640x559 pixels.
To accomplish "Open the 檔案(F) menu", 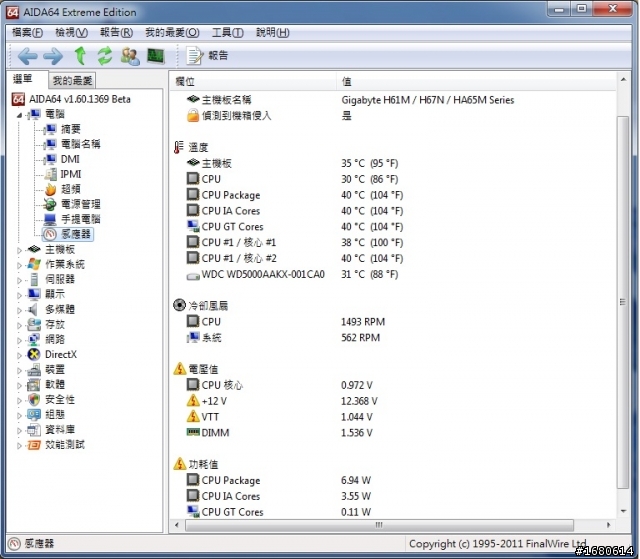I will (27, 32).
